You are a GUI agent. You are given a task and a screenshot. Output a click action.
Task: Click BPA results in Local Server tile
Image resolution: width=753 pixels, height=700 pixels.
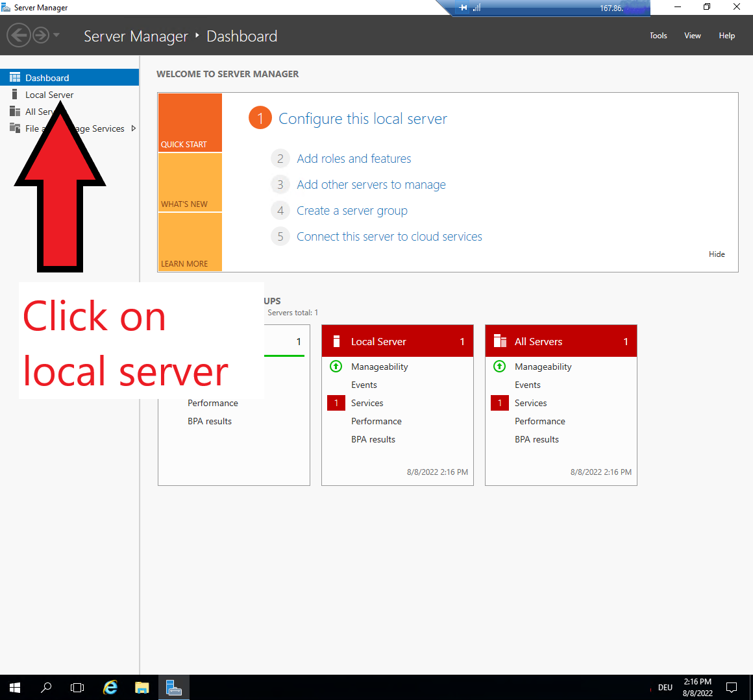point(373,439)
